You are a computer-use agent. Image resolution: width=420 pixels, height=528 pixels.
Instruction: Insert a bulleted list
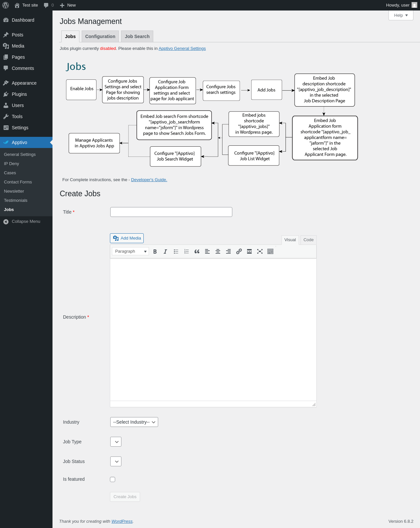[176, 251]
